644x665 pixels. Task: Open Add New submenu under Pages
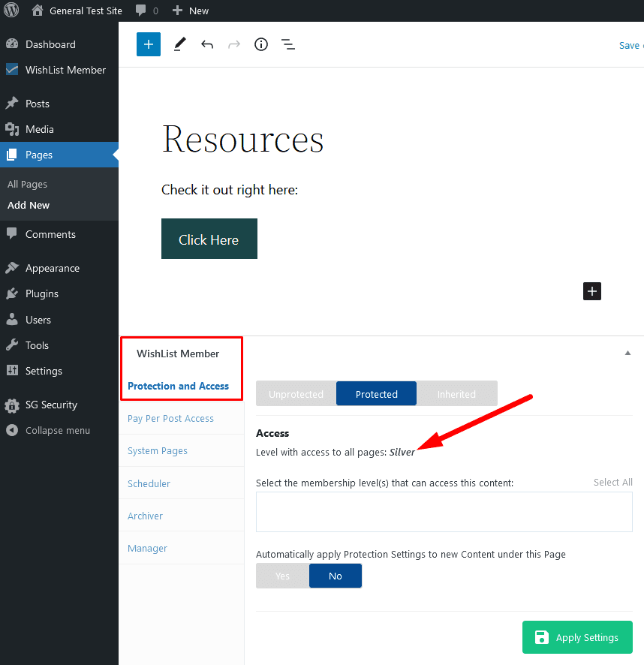coord(29,205)
